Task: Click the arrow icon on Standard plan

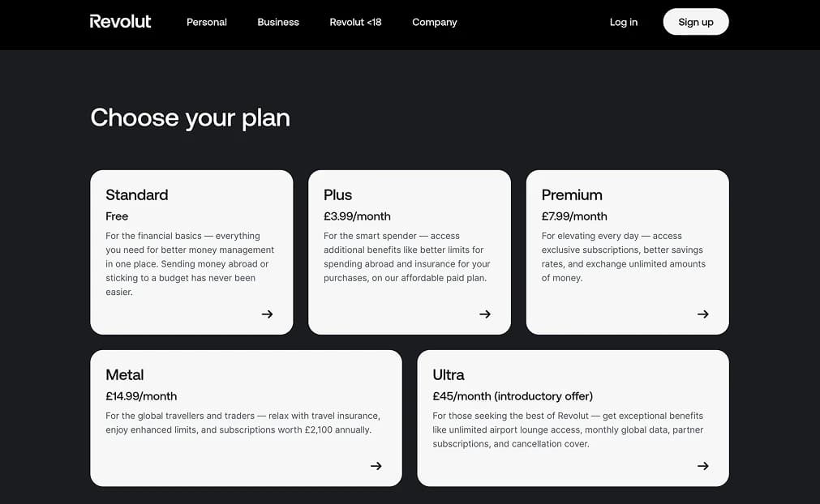Action: (x=267, y=314)
